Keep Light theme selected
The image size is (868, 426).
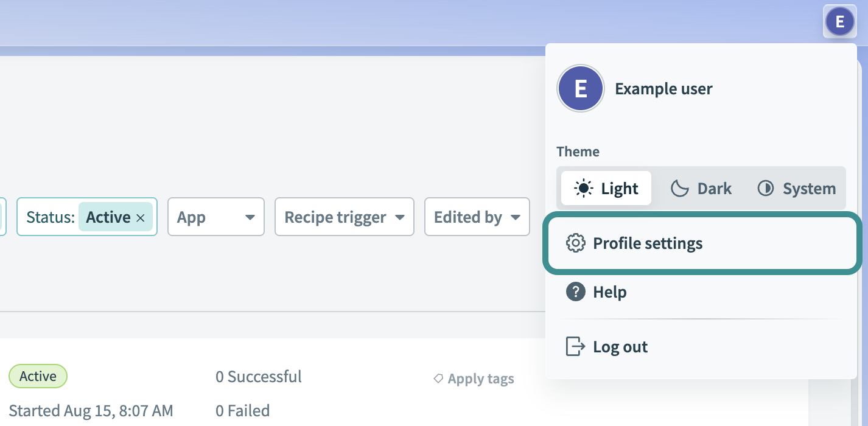[x=606, y=188]
